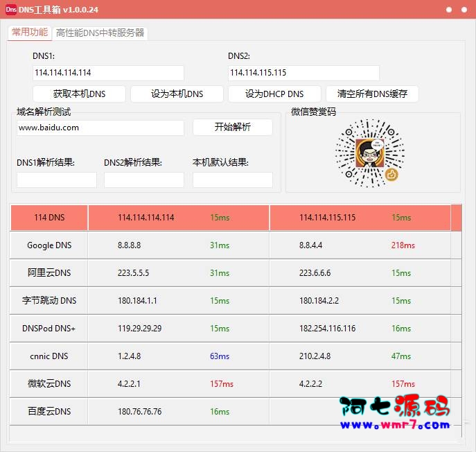Select address 180.76.76.76
Image resolution: width=476 pixels, height=452 pixels.
tap(140, 412)
